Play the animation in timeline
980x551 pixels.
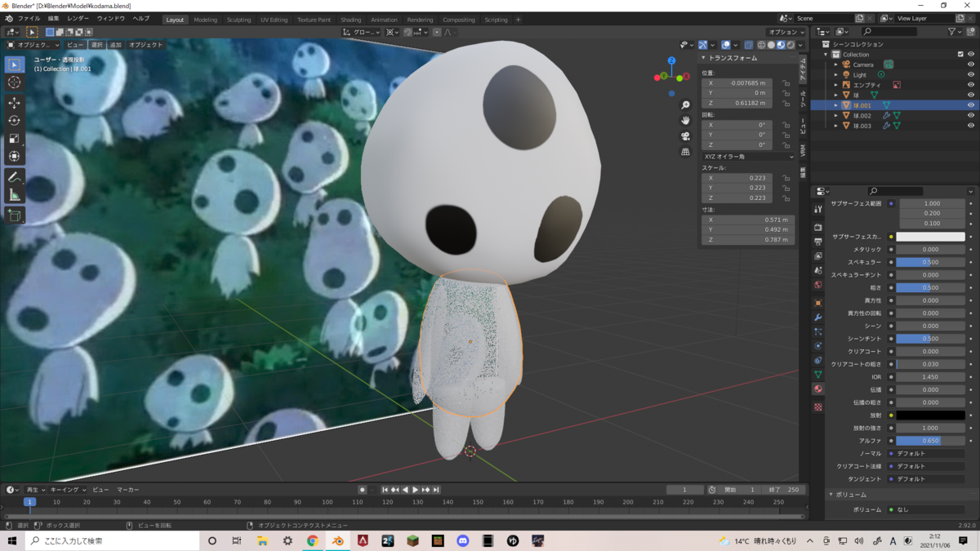416,490
